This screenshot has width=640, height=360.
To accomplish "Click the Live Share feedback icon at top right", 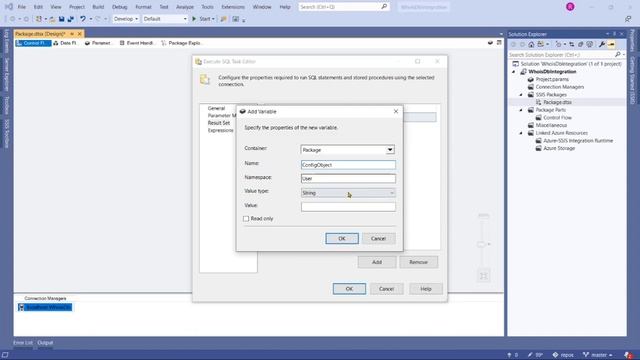I will (x=628, y=19).
